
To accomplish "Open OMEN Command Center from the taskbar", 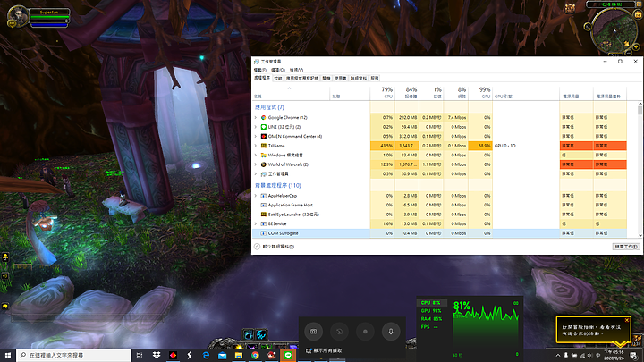I will click(x=173, y=355).
